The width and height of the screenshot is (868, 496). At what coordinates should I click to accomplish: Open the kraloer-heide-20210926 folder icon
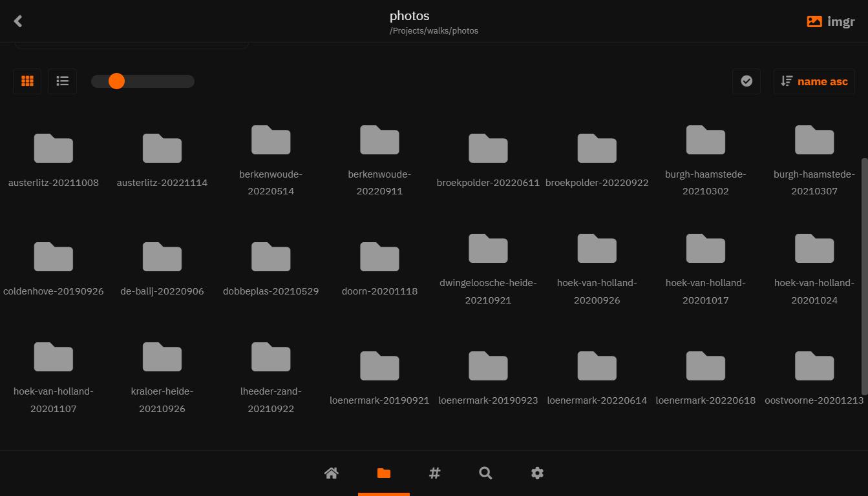(162, 356)
